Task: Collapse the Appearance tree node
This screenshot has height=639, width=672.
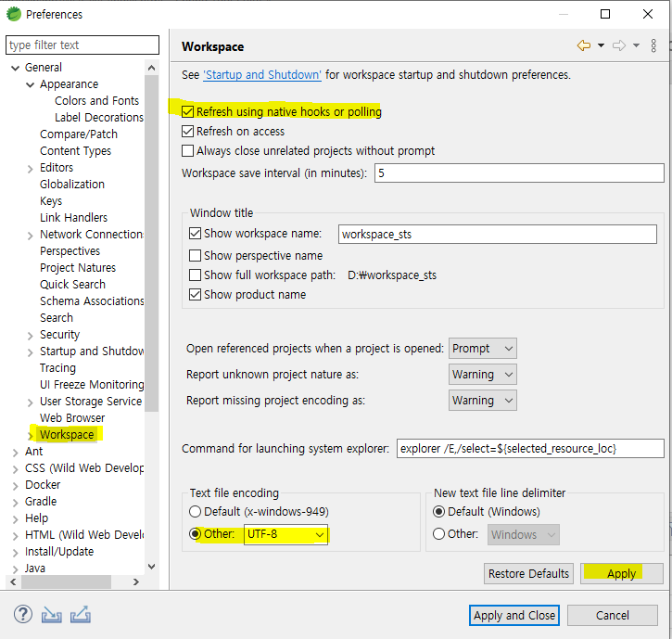Action: click(x=31, y=84)
